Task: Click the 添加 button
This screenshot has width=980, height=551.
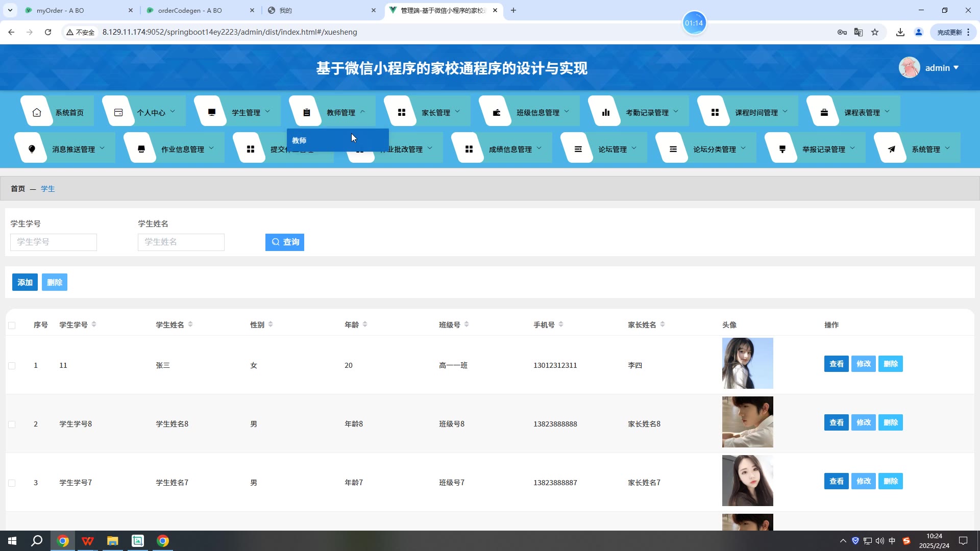Action: pos(25,282)
